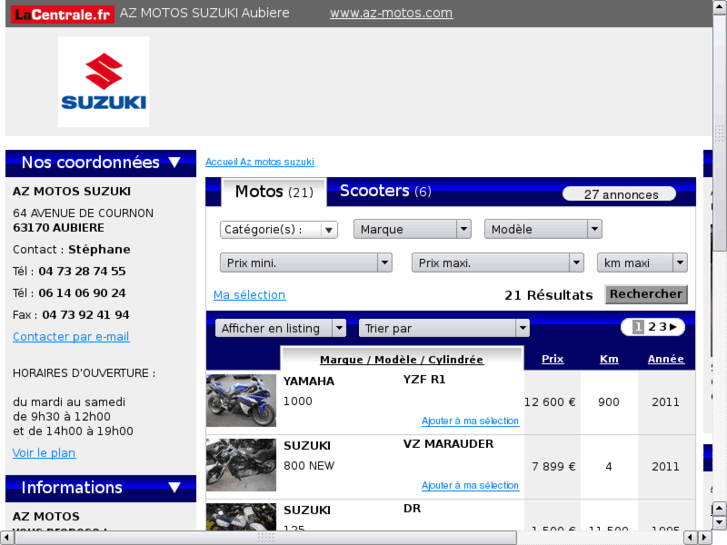Viewport: 727px width, 545px height.
Task: Open the Prix maxi. dropdown
Action: click(x=497, y=263)
